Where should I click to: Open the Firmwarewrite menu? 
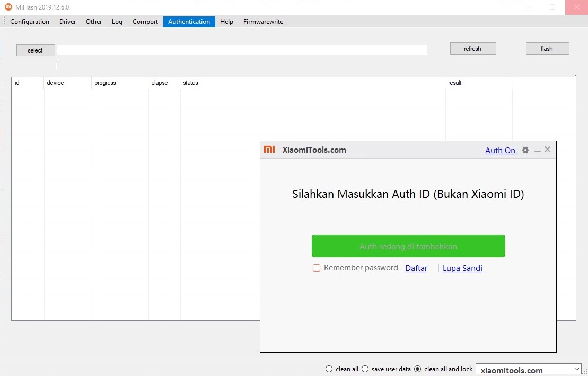click(263, 22)
